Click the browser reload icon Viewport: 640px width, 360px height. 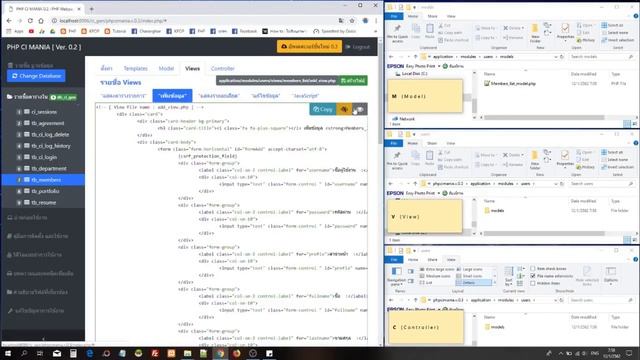pyautogui.click(x=30, y=20)
